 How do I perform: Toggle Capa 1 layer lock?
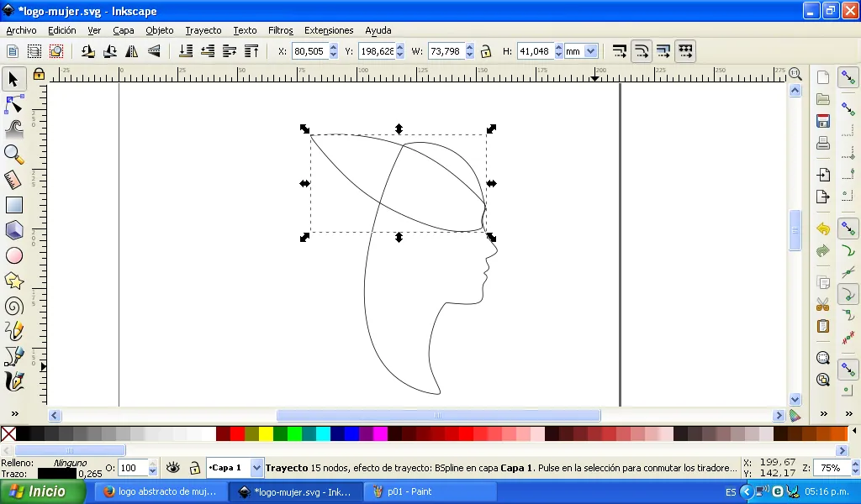(194, 468)
